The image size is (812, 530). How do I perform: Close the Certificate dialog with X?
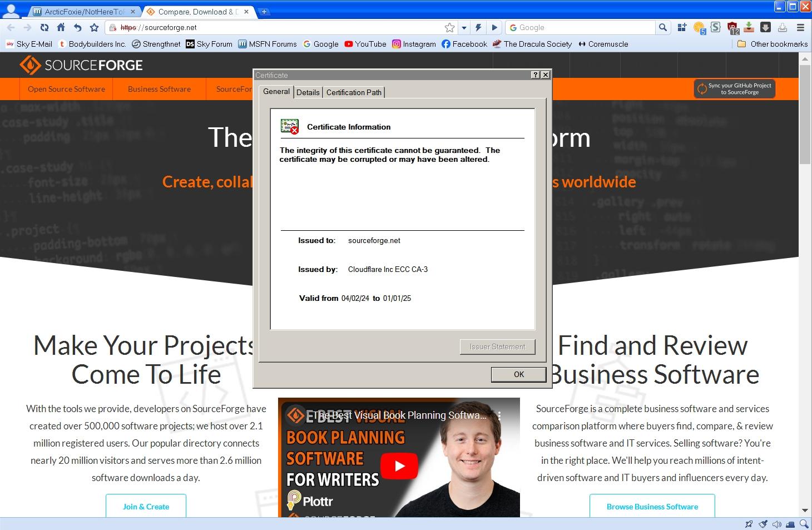[545, 75]
